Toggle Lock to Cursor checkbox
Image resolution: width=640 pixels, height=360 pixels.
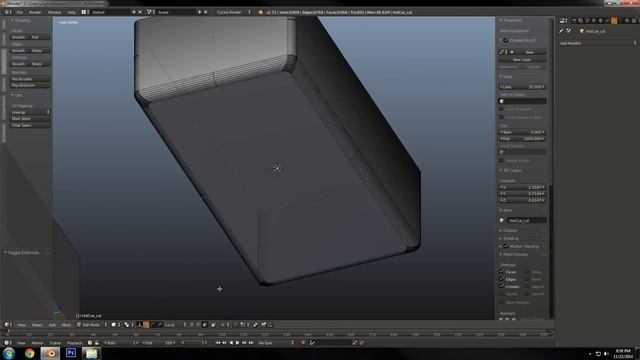point(501,109)
